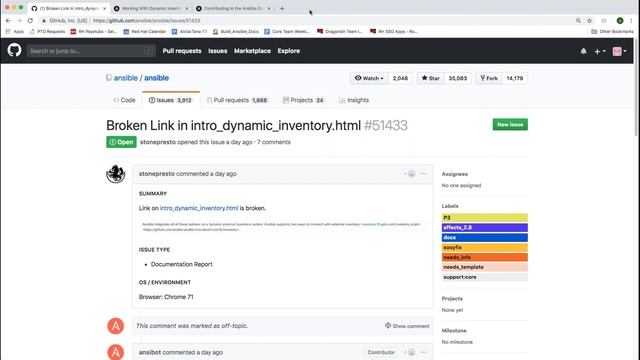The width and height of the screenshot is (640, 360).
Task: Open ellipsis menu on stonepresto's comment
Action: point(424,174)
